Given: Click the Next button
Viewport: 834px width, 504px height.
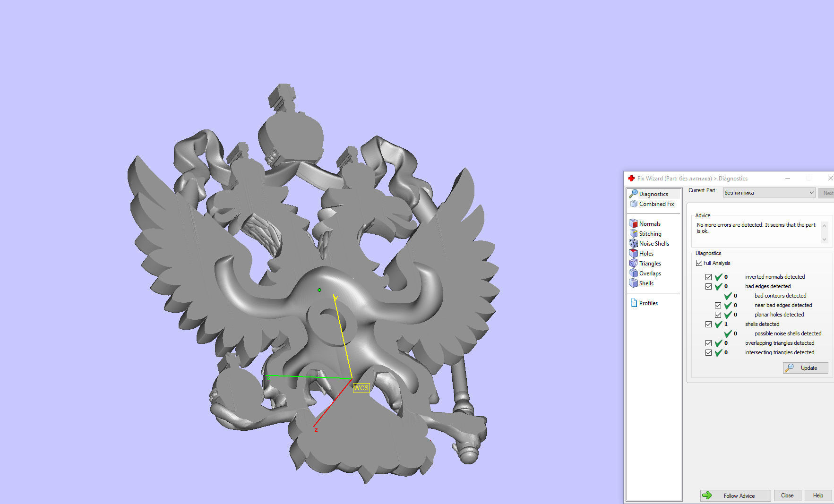Looking at the screenshot, I should pos(827,193).
